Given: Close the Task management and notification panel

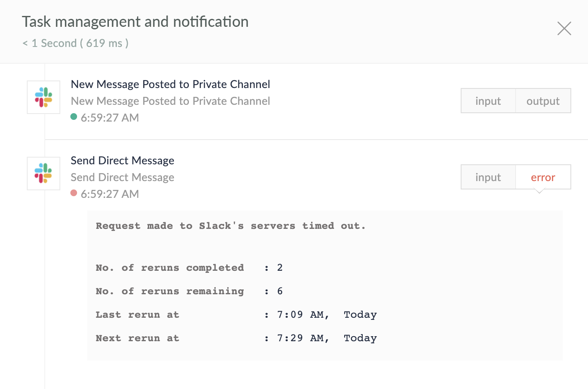Looking at the screenshot, I should 564,29.
